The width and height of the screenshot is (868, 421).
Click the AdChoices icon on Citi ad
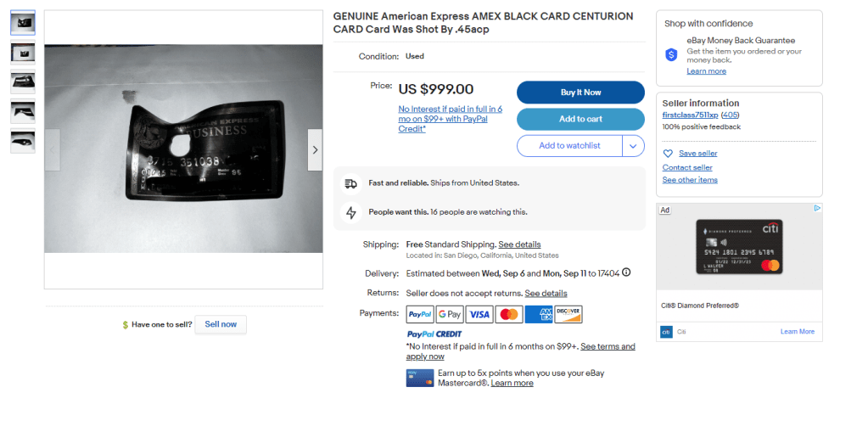point(817,209)
